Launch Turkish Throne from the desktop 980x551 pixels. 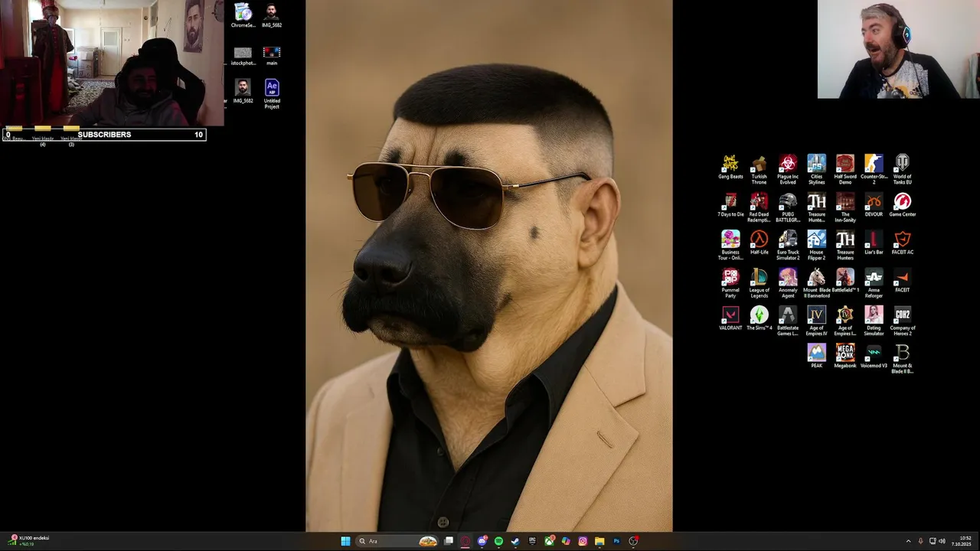759,169
